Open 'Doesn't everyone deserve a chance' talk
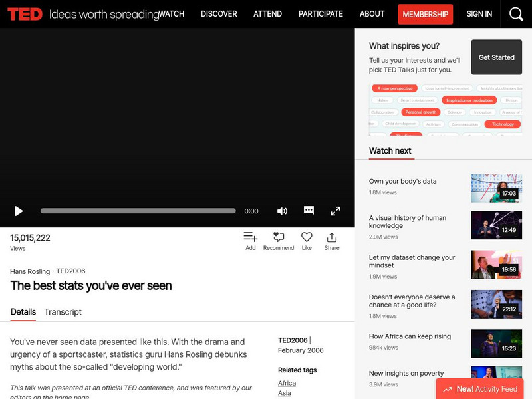This screenshot has height=399, width=532. (412, 301)
